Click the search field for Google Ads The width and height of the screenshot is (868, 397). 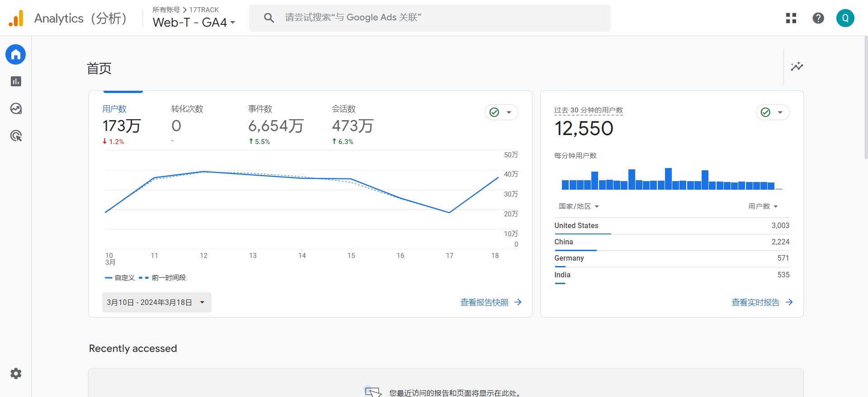click(x=430, y=18)
